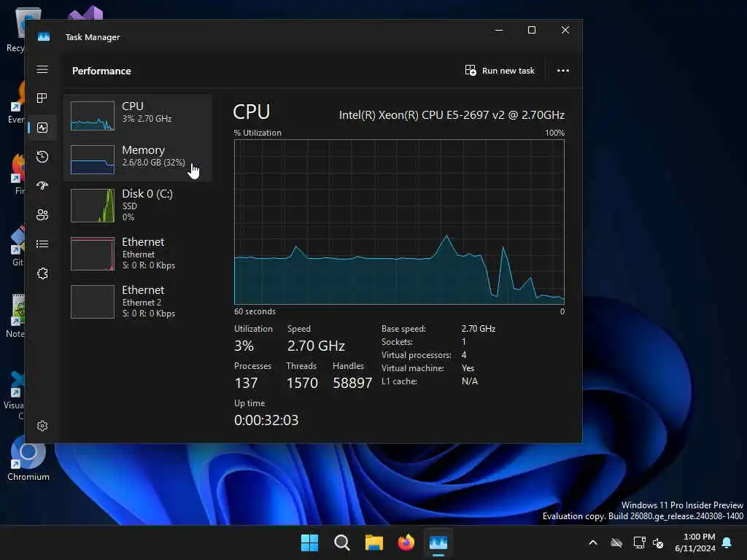
Task: Click the network tray icon
Action: click(x=639, y=542)
